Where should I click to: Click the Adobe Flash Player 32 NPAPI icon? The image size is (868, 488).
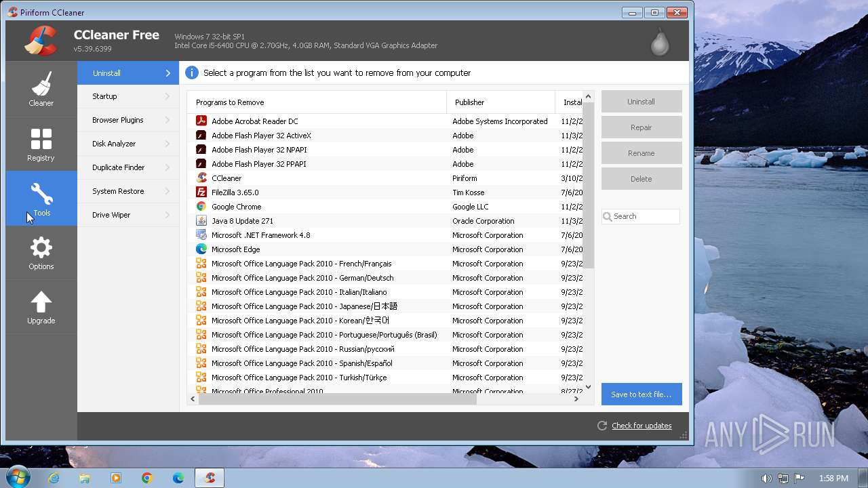point(201,149)
